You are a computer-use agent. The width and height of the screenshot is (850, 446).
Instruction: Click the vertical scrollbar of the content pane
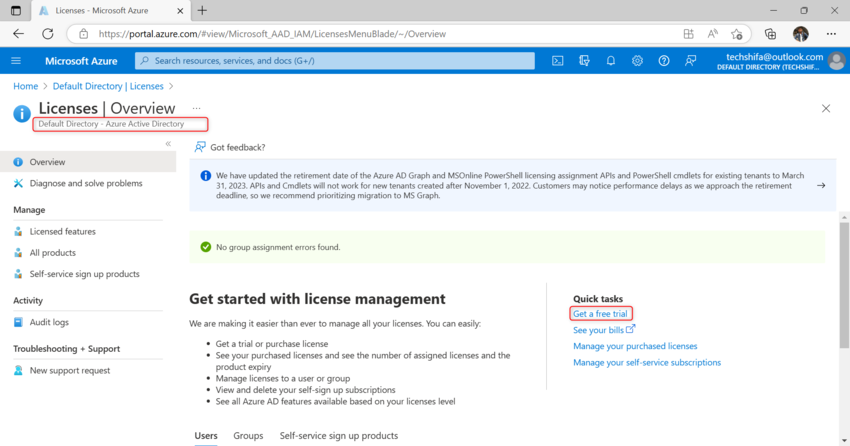tap(844, 285)
